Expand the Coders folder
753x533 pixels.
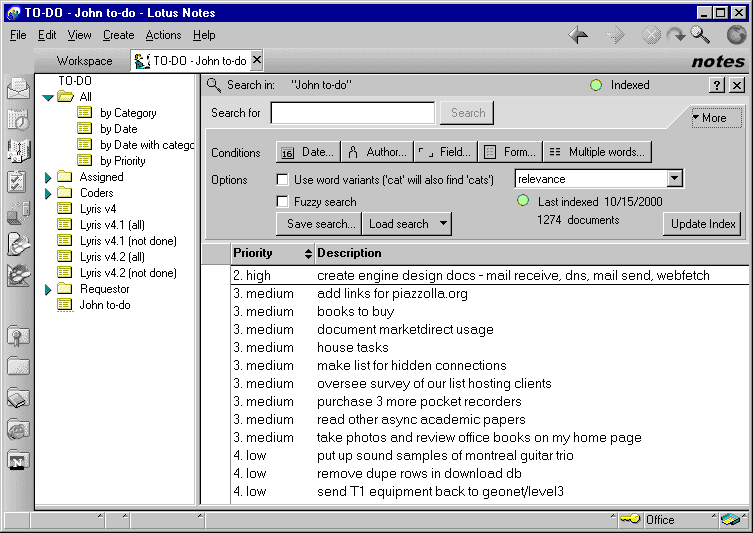click(48, 193)
